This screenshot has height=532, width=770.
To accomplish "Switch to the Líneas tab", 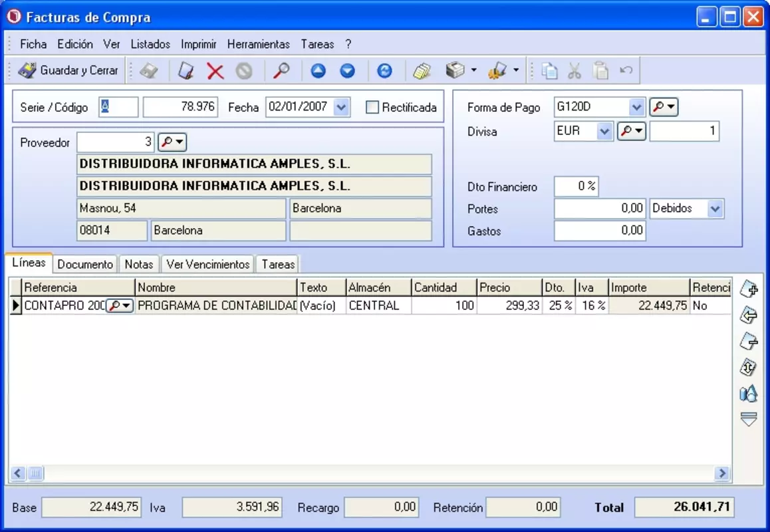I will (29, 263).
